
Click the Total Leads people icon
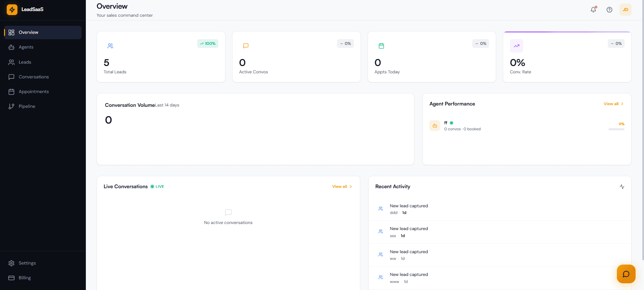(x=110, y=46)
